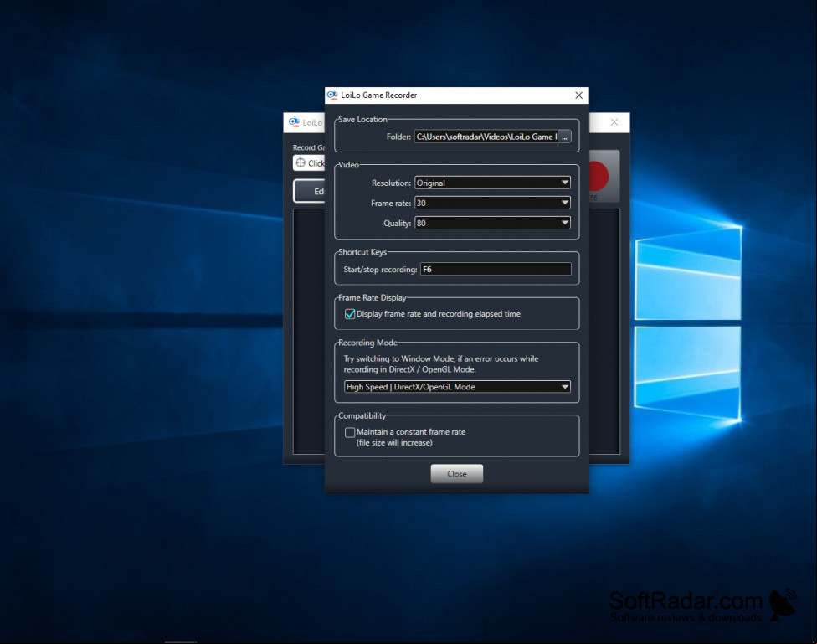This screenshot has width=817, height=644.
Task: Click the Start/stop recording shortcut field
Action: 496,269
